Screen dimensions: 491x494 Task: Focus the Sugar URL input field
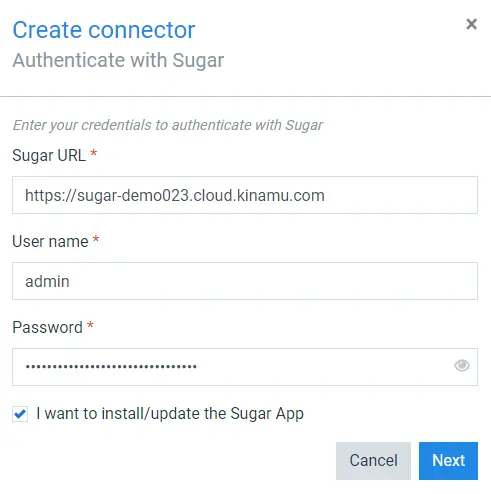click(245, 195)
